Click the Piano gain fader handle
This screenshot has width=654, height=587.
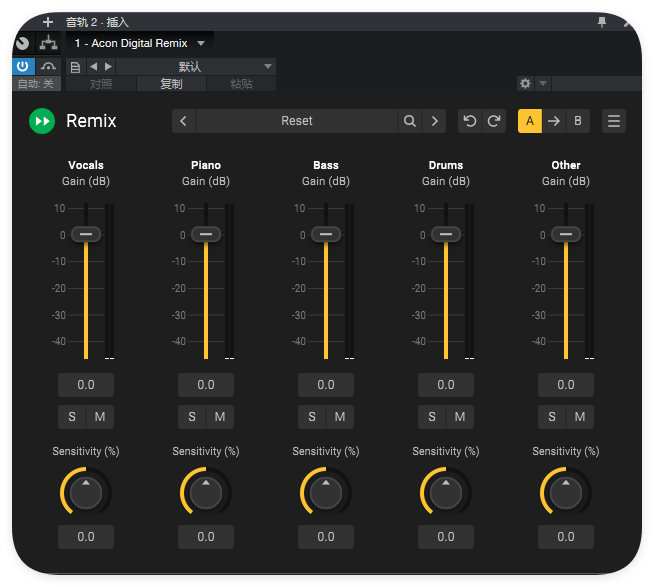tap(206, 234)
